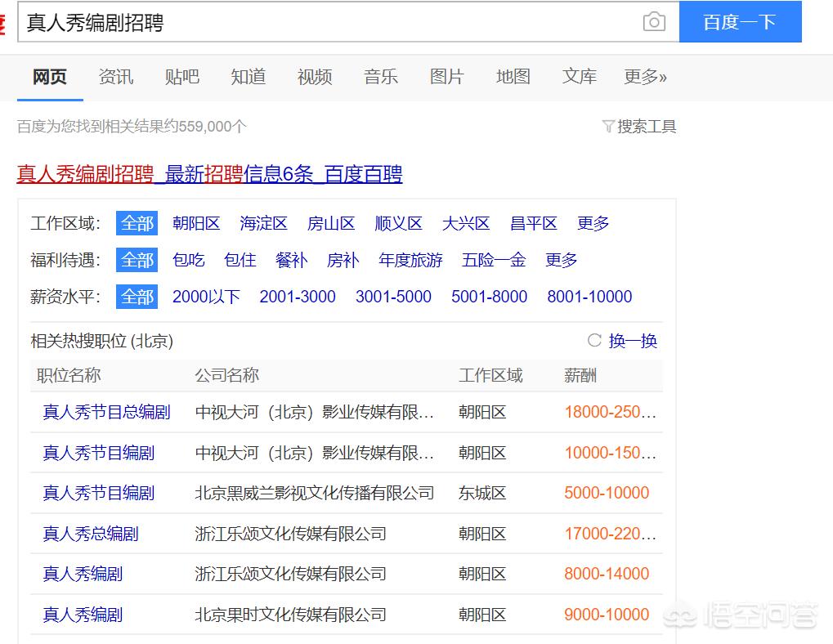Click company 北京果时文化传媒有限公司
Viewport: 833px width, 644px height.
tap(290, 615)
